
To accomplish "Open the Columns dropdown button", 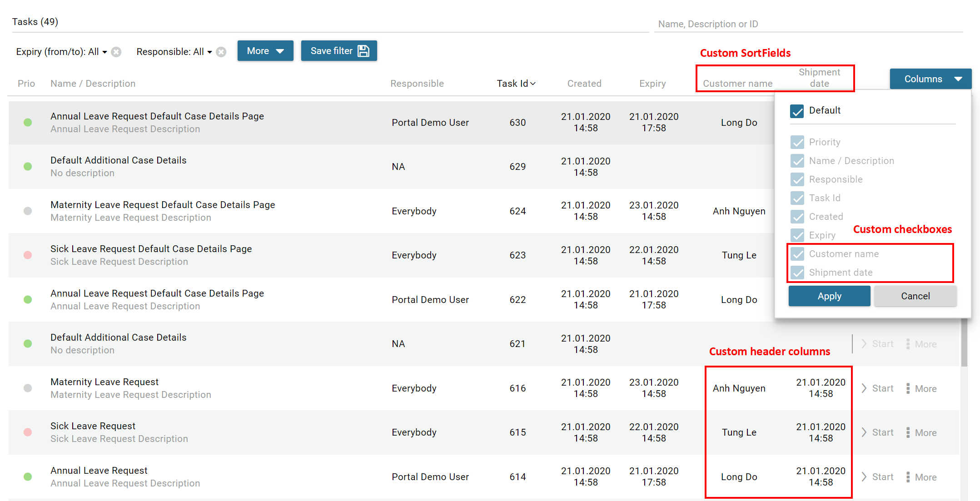I will (x=930, y=79).
